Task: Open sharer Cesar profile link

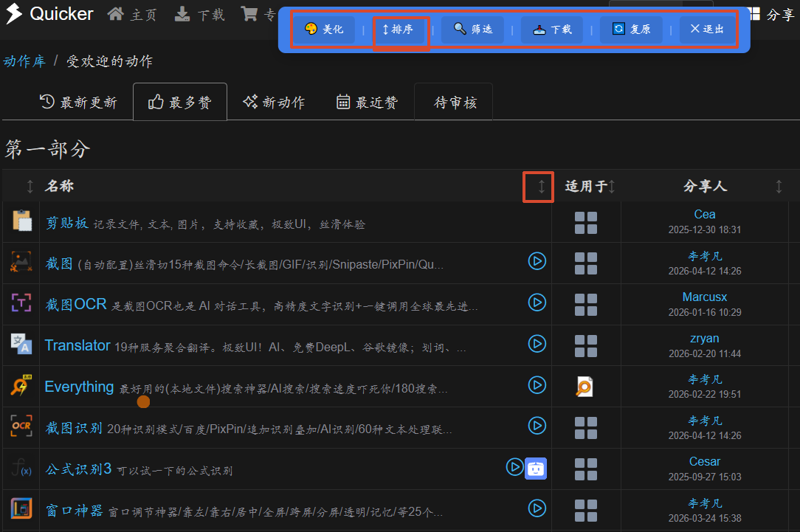Action: coord(705,461)
